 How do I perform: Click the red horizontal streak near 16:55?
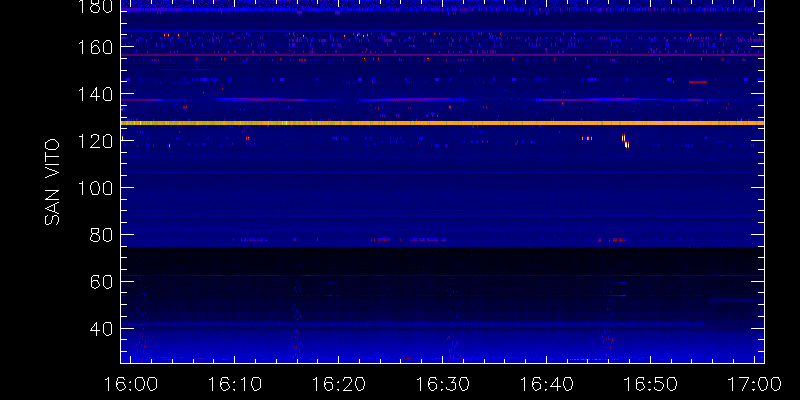697,82
